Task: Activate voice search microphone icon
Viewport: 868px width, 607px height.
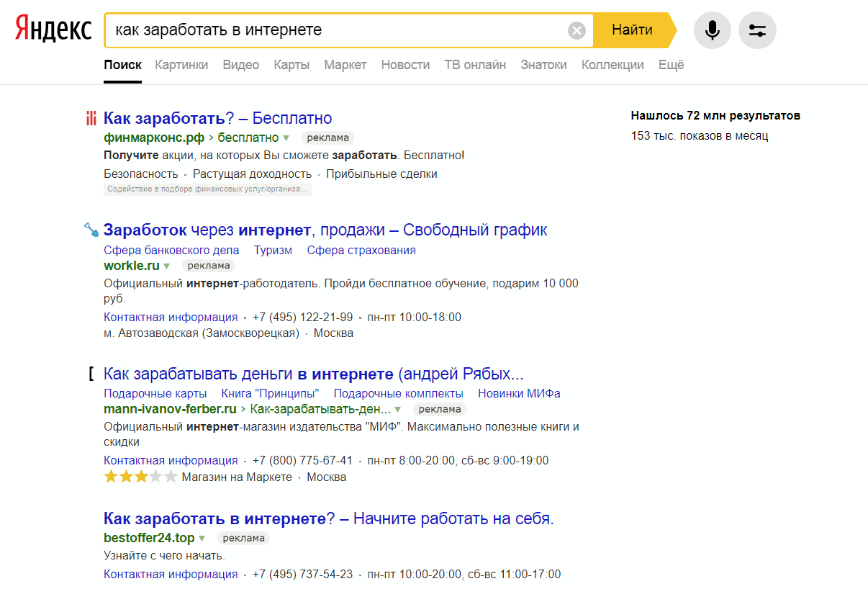Action: click(712, 30)
